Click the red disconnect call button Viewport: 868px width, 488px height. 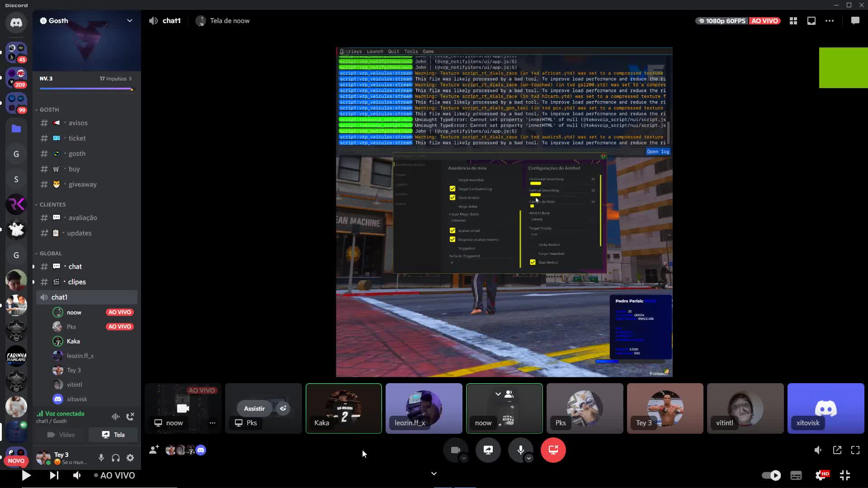pyautogui.click(x=553, y=450)
